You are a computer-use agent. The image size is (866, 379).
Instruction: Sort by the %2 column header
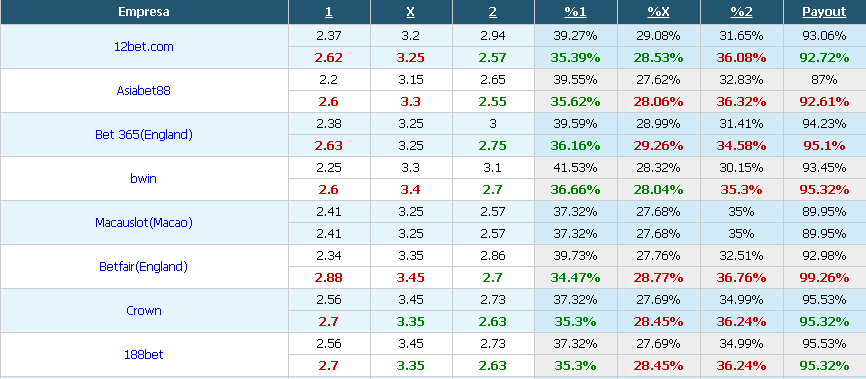(741, 12)
